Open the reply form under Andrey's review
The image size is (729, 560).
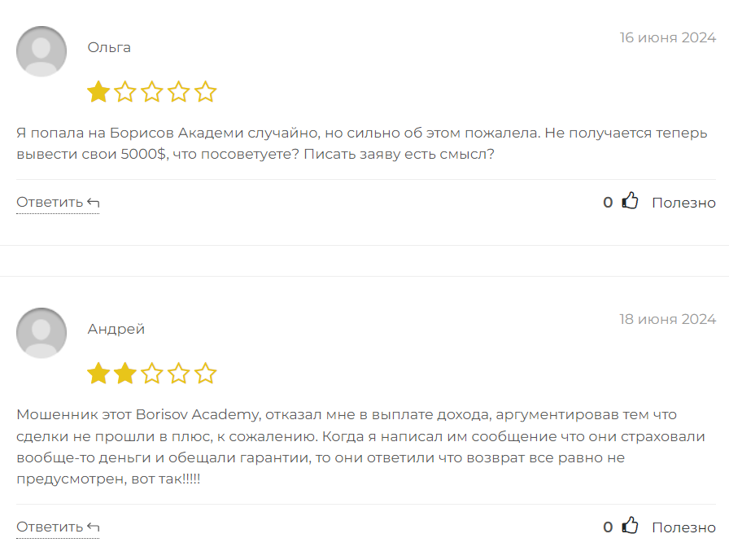50,524
